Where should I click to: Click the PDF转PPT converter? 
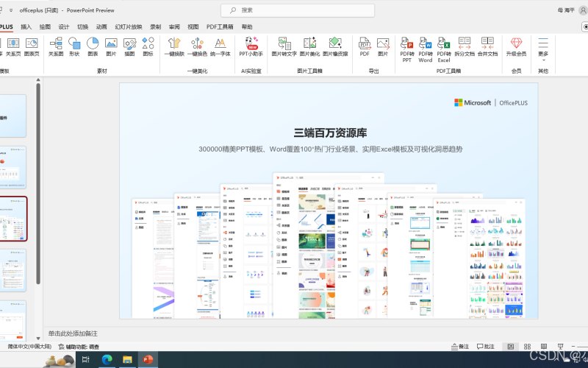coord(407,49)
